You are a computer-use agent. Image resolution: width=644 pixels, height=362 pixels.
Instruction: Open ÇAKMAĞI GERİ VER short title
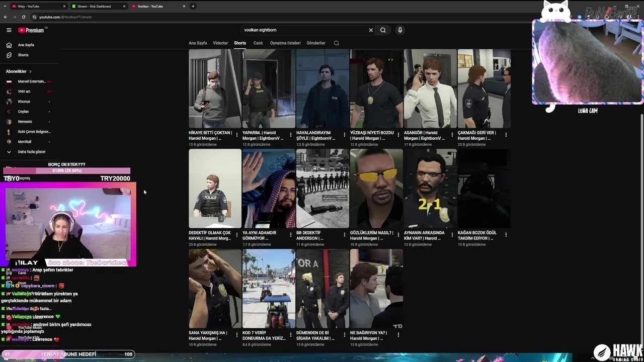click(x=477, y=135)
